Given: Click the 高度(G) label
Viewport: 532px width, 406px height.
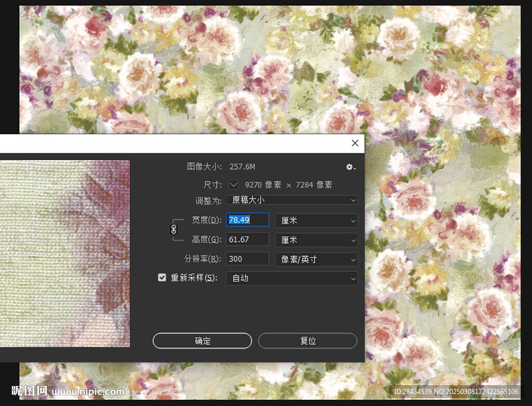Looking at the screenshot, I should [x=207, y=240].
